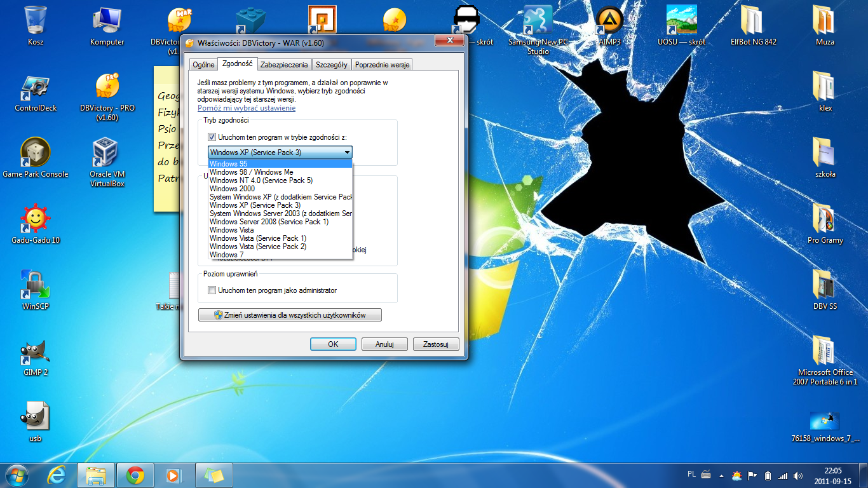Select the Komputer desktop icon
Screen dimensions: 868x488
pos(107,25)
